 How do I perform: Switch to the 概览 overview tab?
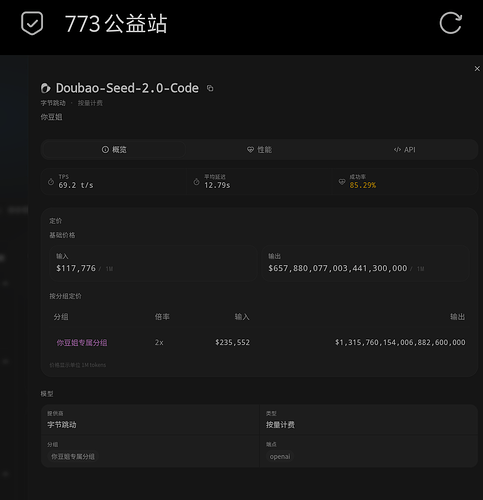pos(114,150)
